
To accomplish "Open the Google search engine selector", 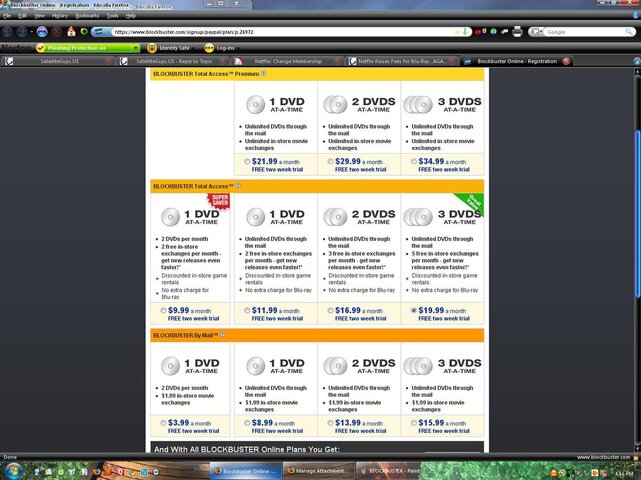I will coord(536,31).
